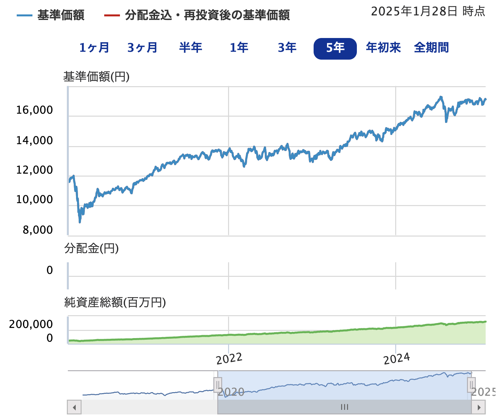Switch the period to 1ヶ月
Image resolution: width=504 pixels, height=420 pixels.
click(x=94, y=48)
